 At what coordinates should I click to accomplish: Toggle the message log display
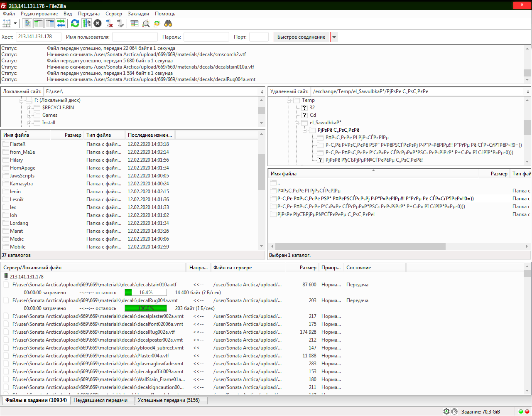[27, 24]
